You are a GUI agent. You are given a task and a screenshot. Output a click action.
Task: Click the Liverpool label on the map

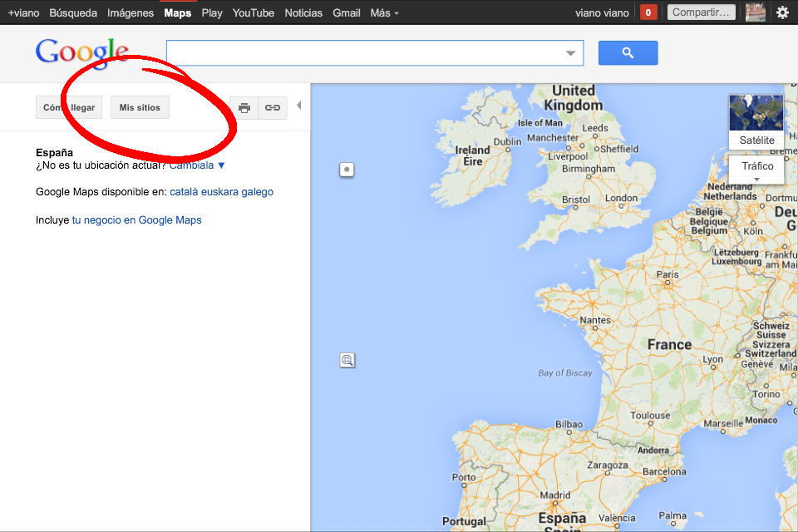point(568,156)
